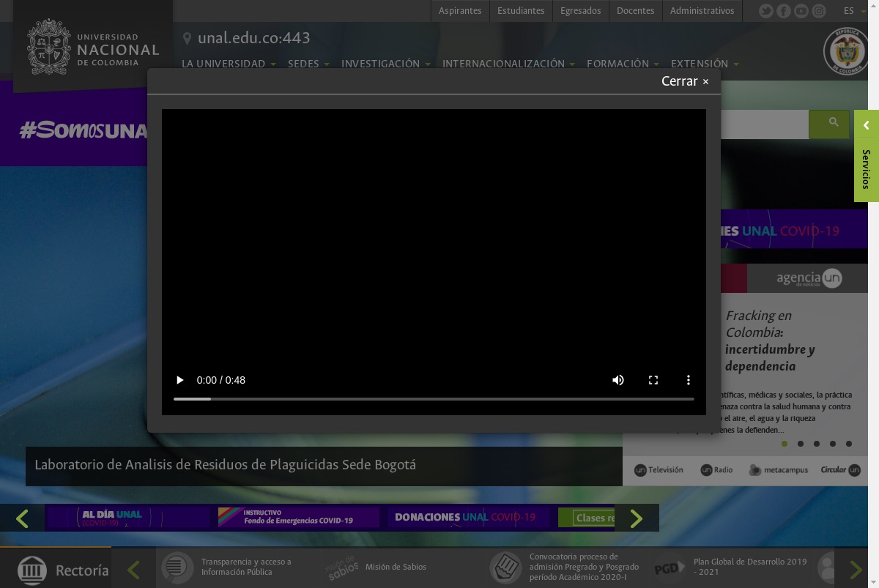Open the Circular UN link
The height and width of the screenshot is (588, 879).
click(840, 470)
